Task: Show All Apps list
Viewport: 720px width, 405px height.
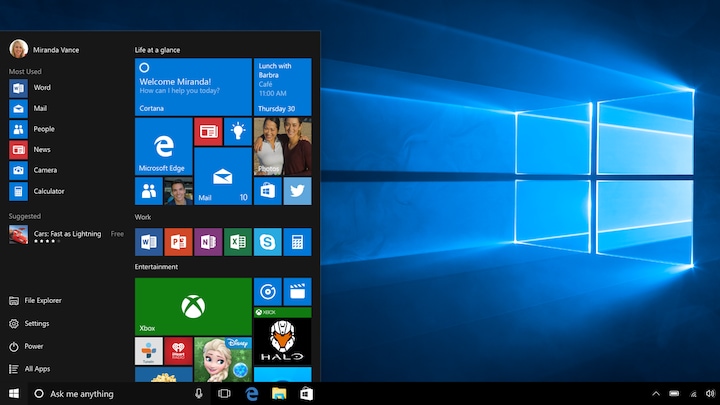Action: pyautogui.click(x=29, y=369)
